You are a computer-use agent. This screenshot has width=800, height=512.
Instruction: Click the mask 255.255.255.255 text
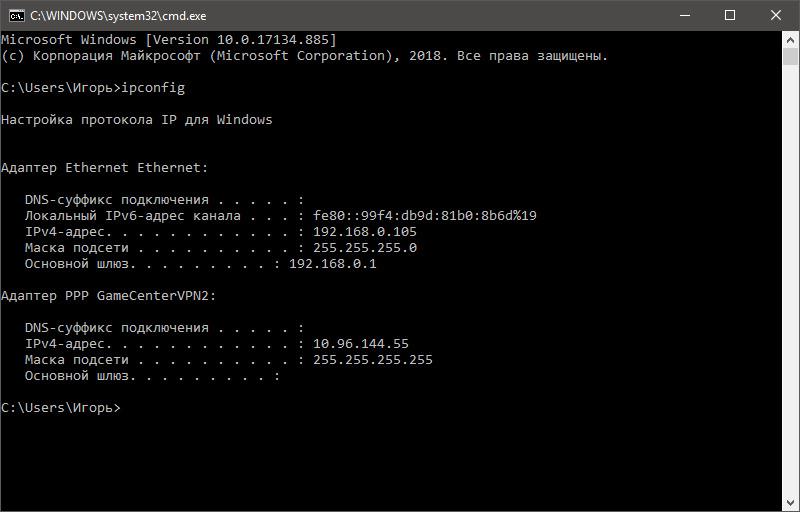coord(372,360)
